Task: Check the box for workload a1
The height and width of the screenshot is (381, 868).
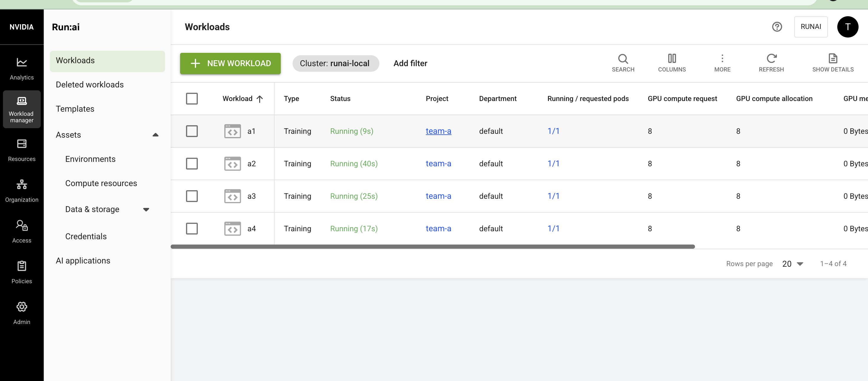Action: click(x=192, y=131)
